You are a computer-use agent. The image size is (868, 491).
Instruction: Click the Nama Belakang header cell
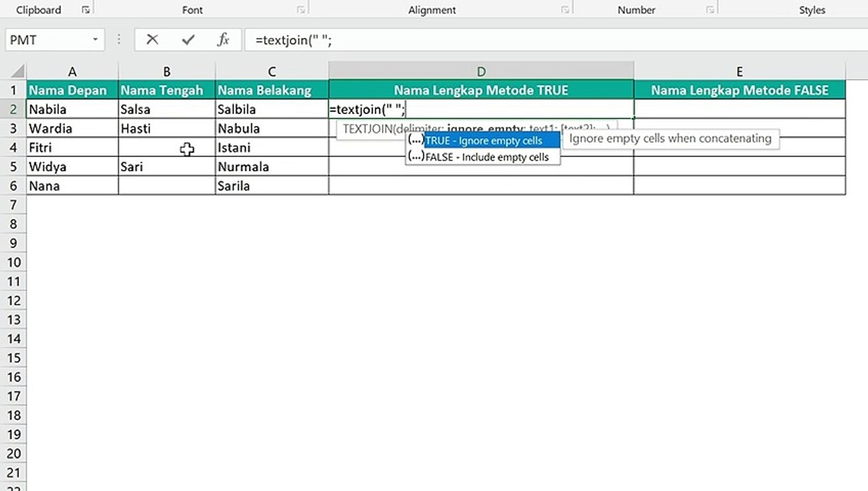coord(272,90)
